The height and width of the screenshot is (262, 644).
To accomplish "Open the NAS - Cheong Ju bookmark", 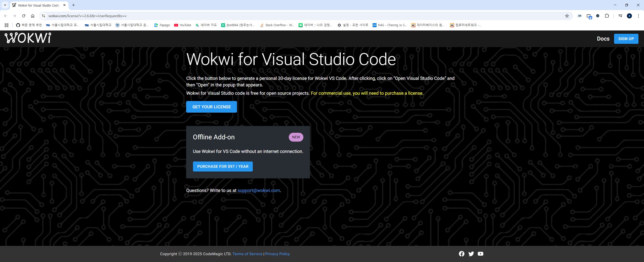I will pos(390,25).
